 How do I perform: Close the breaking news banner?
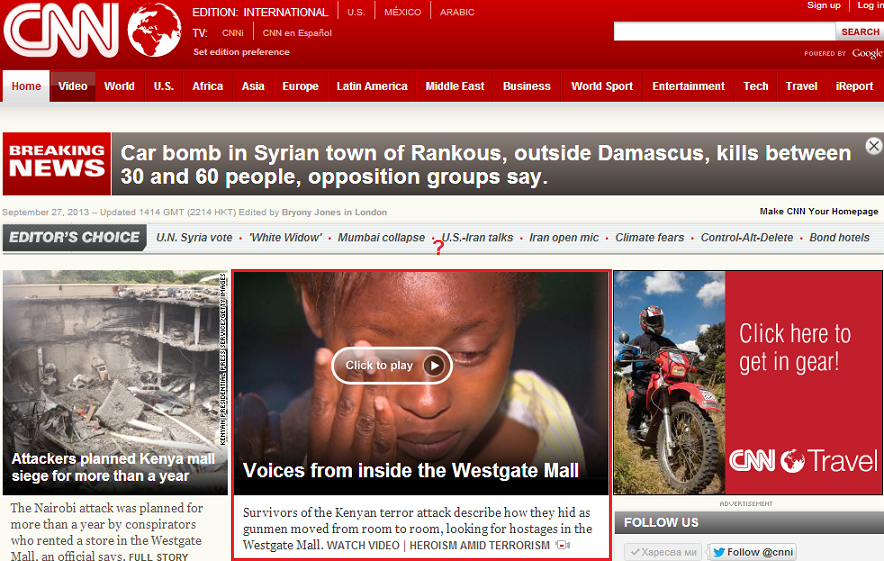pyautogui.click(x=873, y=147)
